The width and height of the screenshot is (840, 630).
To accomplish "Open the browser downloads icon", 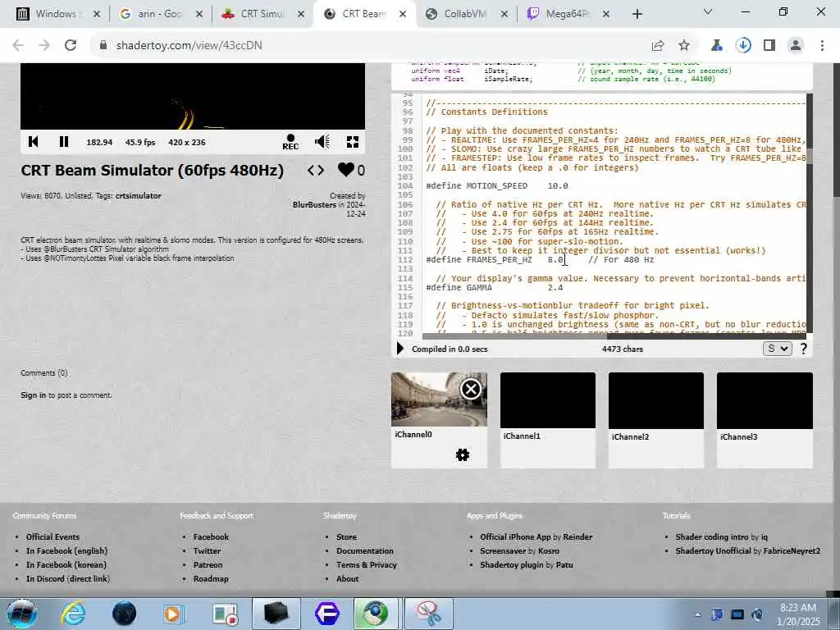I will point(743,46).
